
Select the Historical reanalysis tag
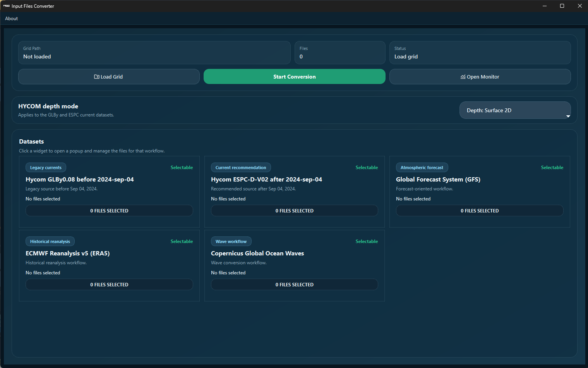50,241
